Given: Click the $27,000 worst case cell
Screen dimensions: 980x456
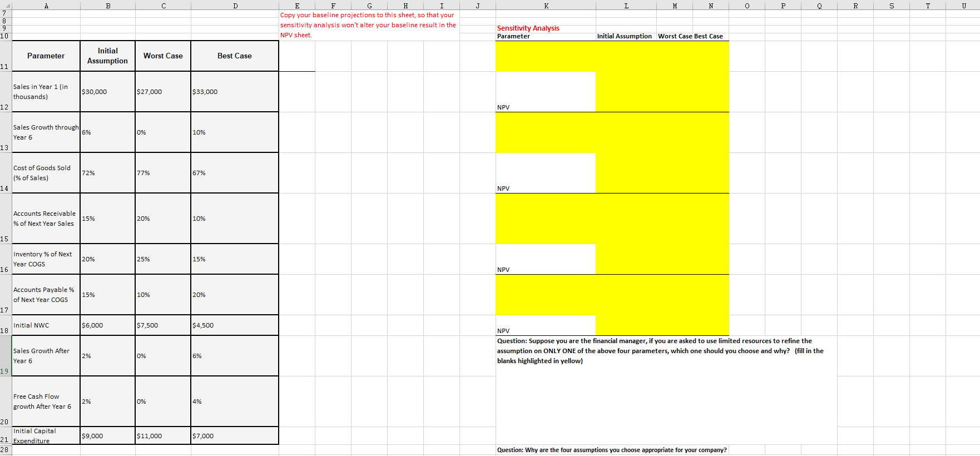Looking at the screenshot, I should pos(163,92).
